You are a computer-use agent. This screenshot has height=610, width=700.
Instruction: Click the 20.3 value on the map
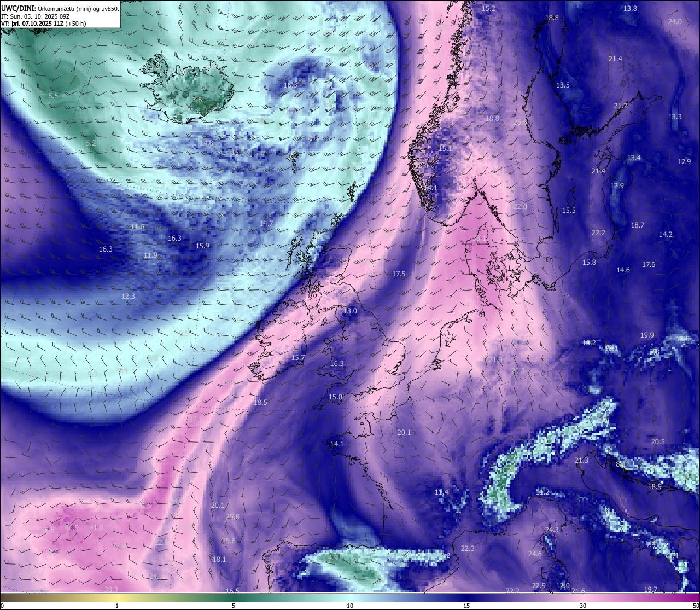click(x=518, y=370)
